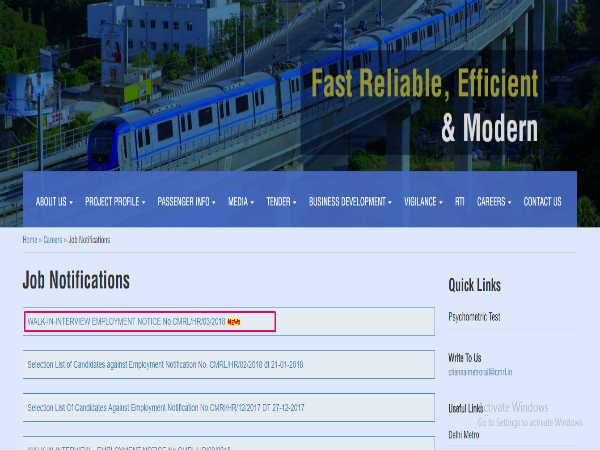Expand the PROJECT PROFILE menu
The width and height of the screenshot is (600, 450).
115,202
